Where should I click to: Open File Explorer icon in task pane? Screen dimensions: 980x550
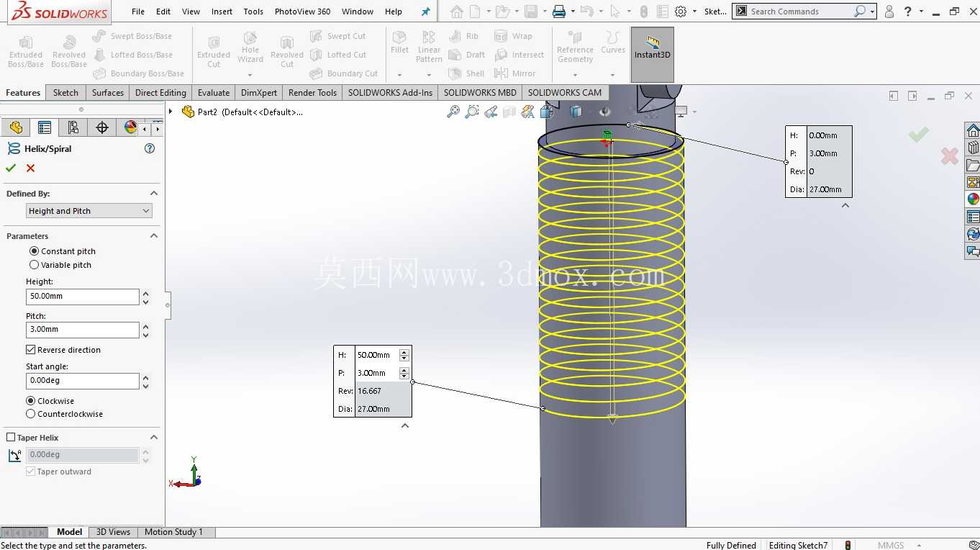(973, 165)
